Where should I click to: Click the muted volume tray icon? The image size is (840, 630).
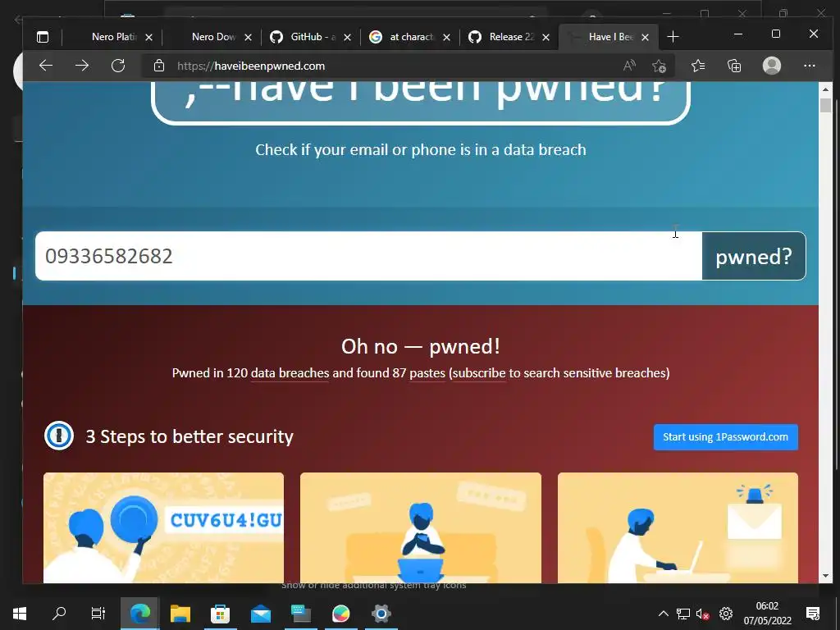[x=703, y=614]
